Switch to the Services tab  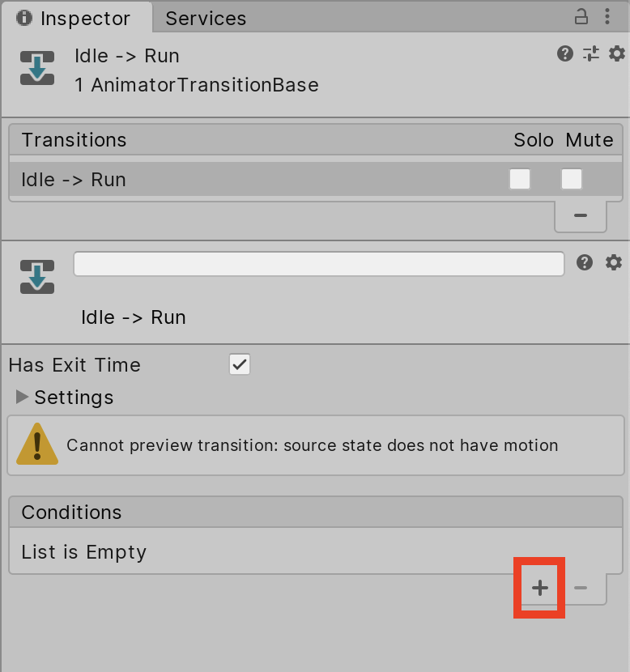click(206, 19)
